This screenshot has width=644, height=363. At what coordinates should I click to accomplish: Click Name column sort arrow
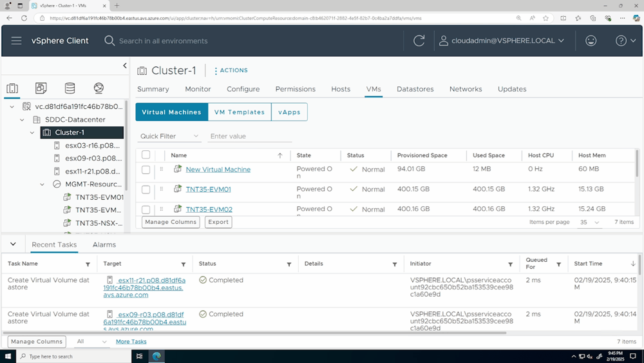[279, 155]
